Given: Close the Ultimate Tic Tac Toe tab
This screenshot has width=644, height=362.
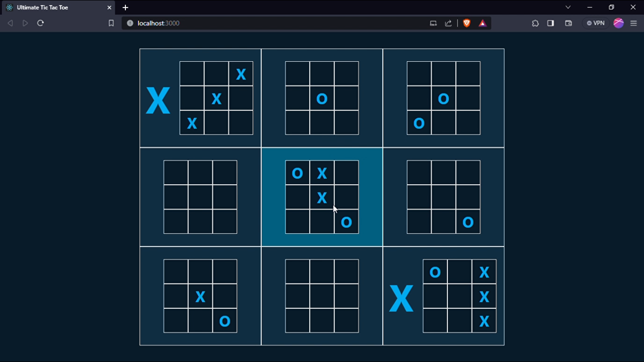Looking at the screenshot, I should click(109, 8).
